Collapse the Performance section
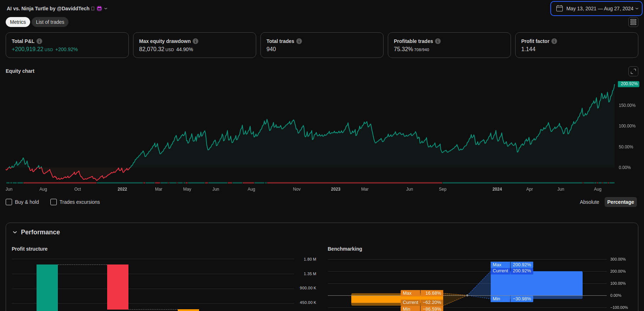The height and width of the screenshot is (311, 644). tap(15, 232)
